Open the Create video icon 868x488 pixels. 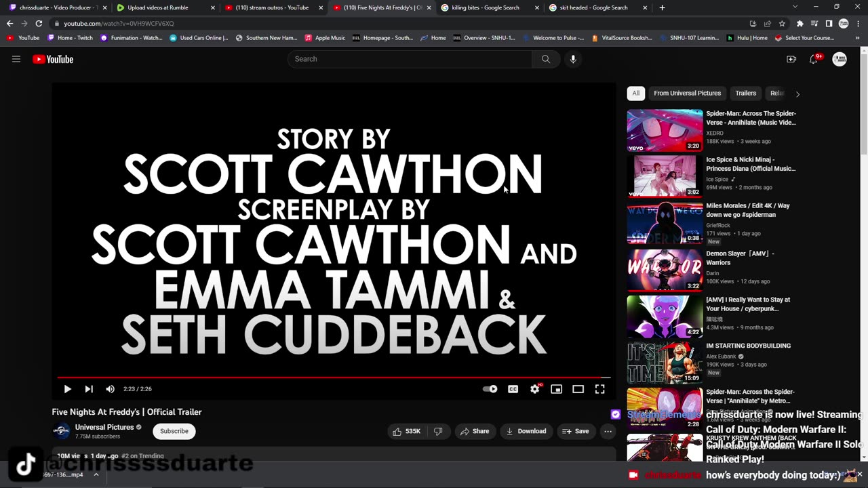point(791,59)
